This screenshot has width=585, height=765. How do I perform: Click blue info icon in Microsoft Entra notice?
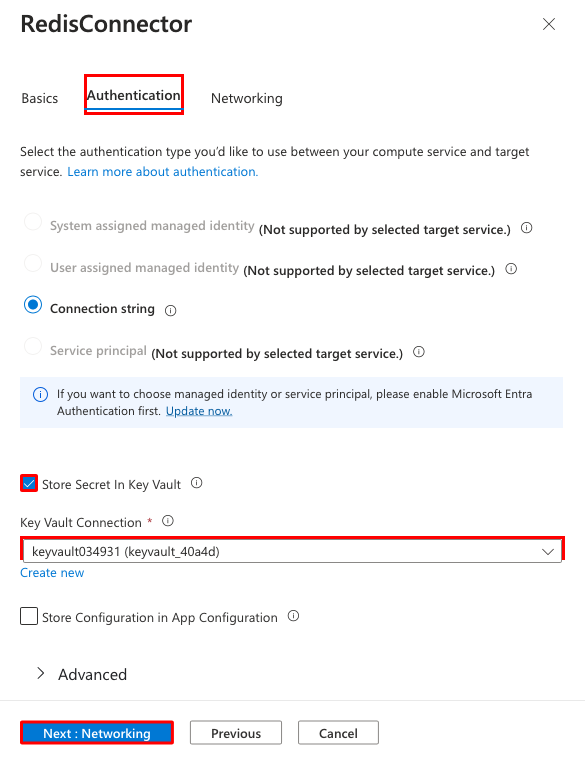[40, 394]
